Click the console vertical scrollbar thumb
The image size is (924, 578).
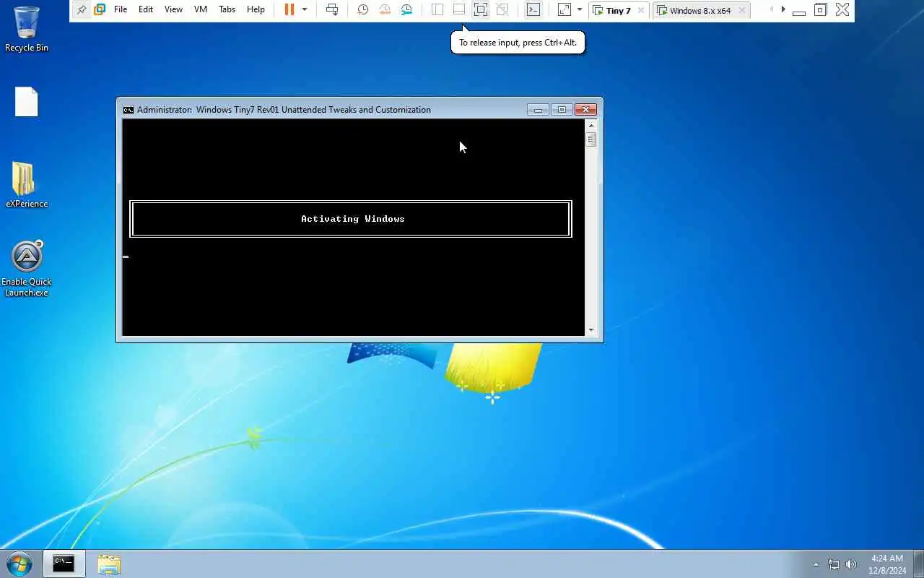tap(591, 139)
